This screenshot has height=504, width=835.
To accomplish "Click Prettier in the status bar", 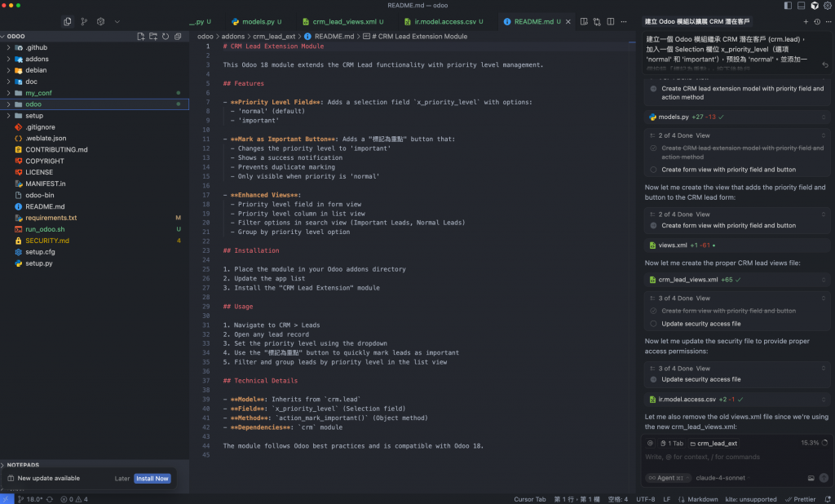I will (800, 499).
